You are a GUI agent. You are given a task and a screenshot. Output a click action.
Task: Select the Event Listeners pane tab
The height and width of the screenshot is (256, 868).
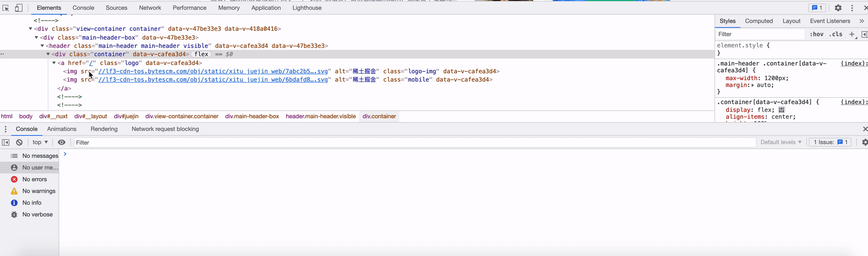coord(830,21)
